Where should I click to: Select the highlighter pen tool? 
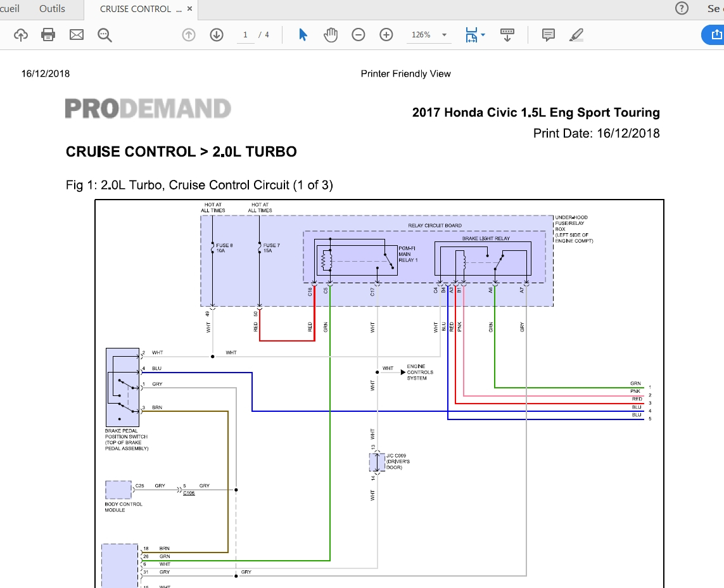click(576, 35)
